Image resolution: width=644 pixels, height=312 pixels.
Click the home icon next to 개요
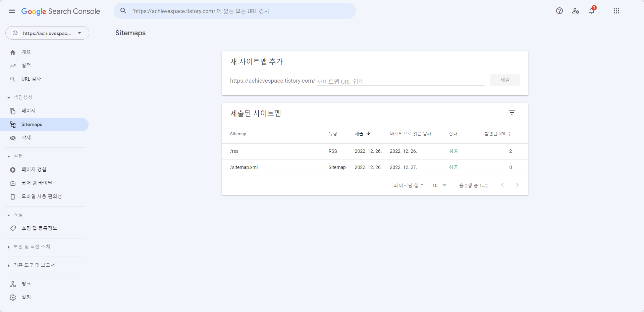tap(13, 52)
